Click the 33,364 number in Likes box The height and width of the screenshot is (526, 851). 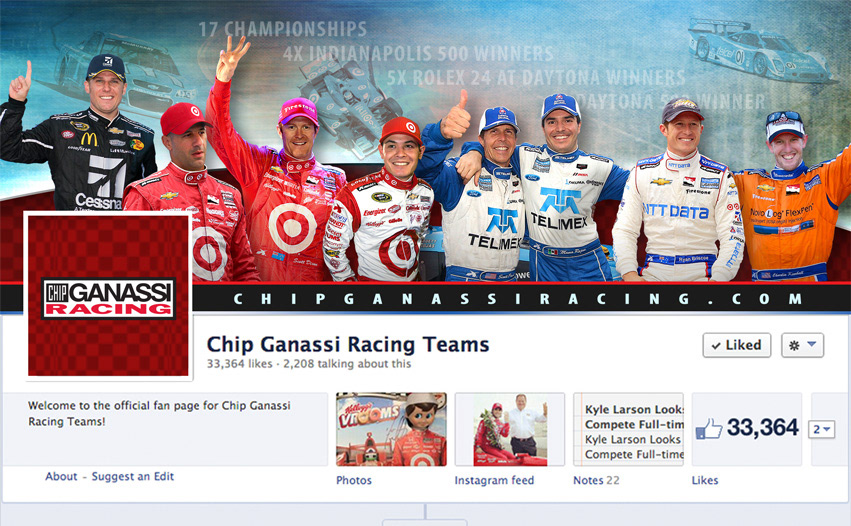click(x=763, y=428)
